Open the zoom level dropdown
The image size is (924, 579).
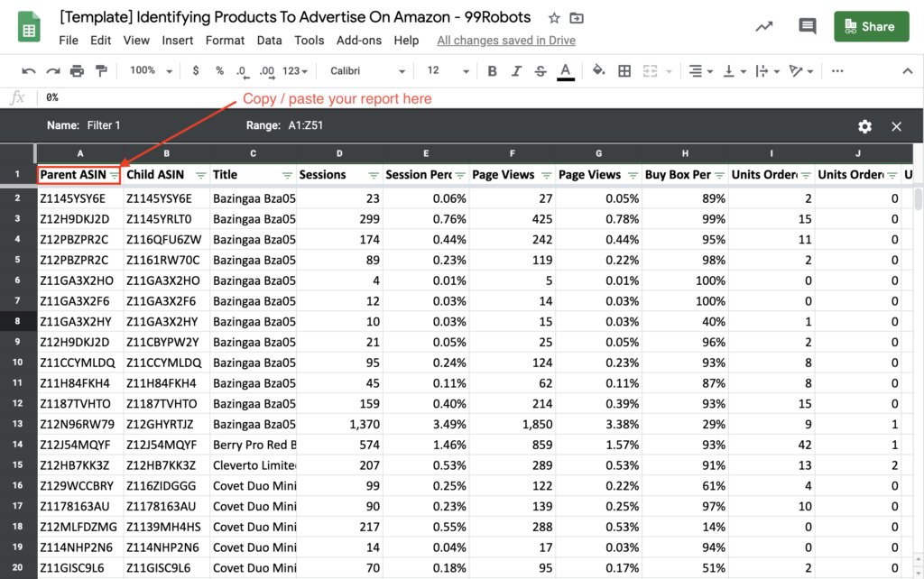[x=149, y=71]
